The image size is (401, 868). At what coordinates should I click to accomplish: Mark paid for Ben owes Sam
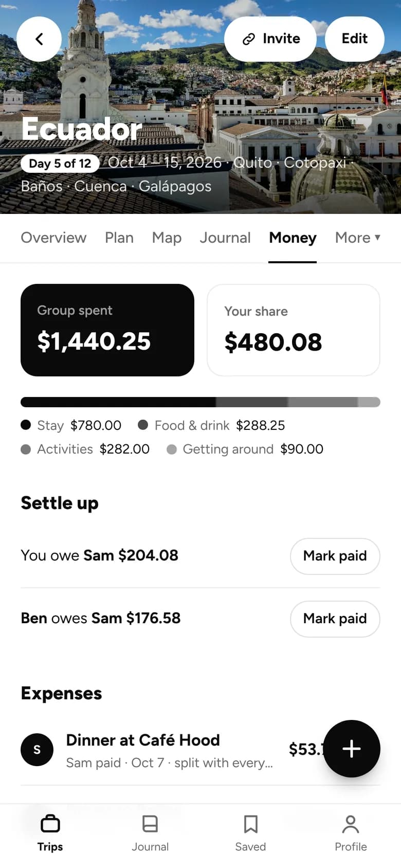pyautogui.click(x=335, y=619)
